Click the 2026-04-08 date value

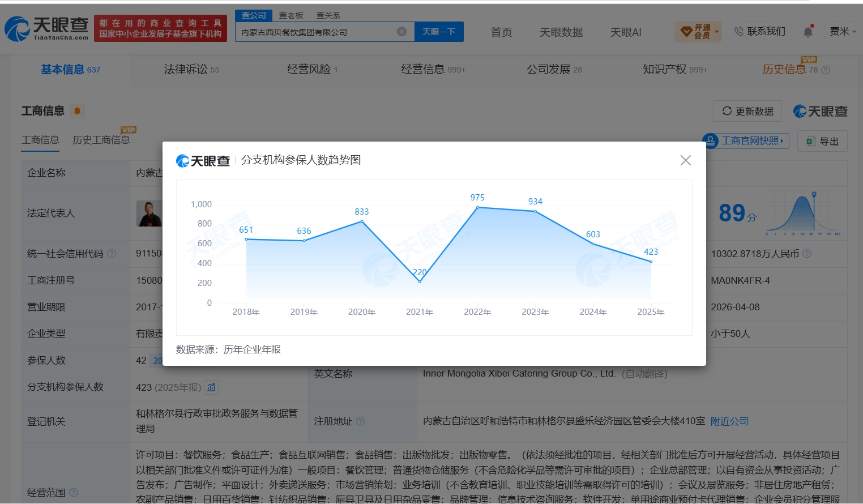click(x=736, y=307)
